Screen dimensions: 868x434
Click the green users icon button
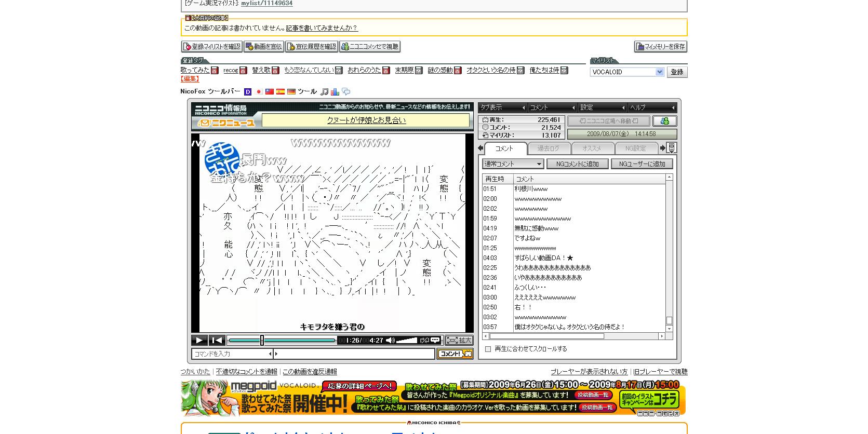pyautogui.click(x=664, y=121)
